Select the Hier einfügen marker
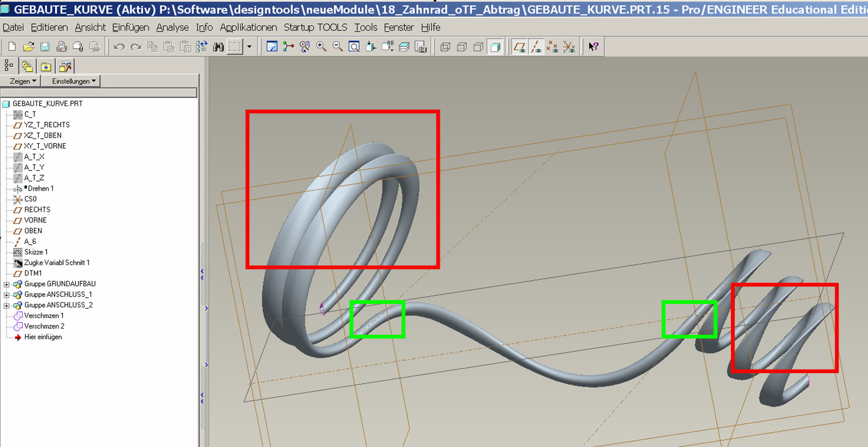868x447 pixels. pyautogui.click(x=43, y=337)
